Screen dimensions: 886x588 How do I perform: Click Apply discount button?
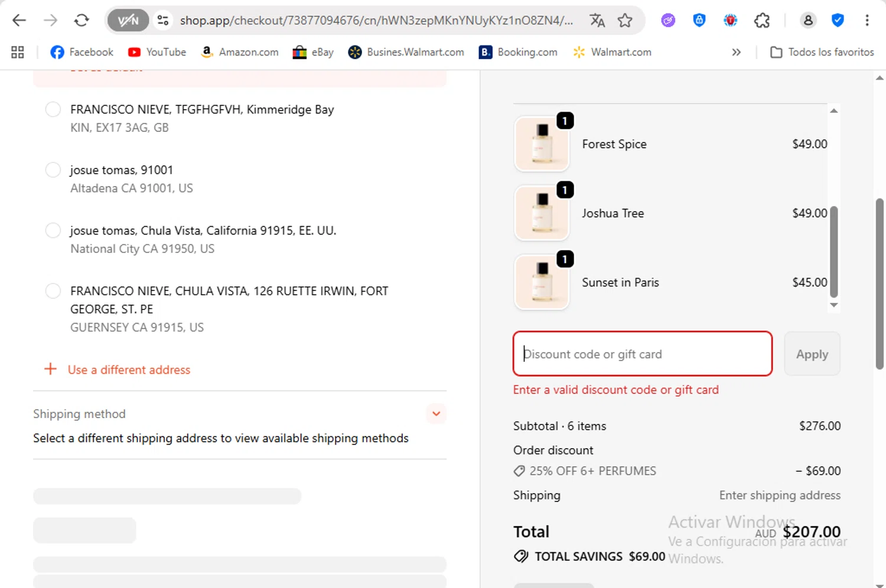pos(812,354)
